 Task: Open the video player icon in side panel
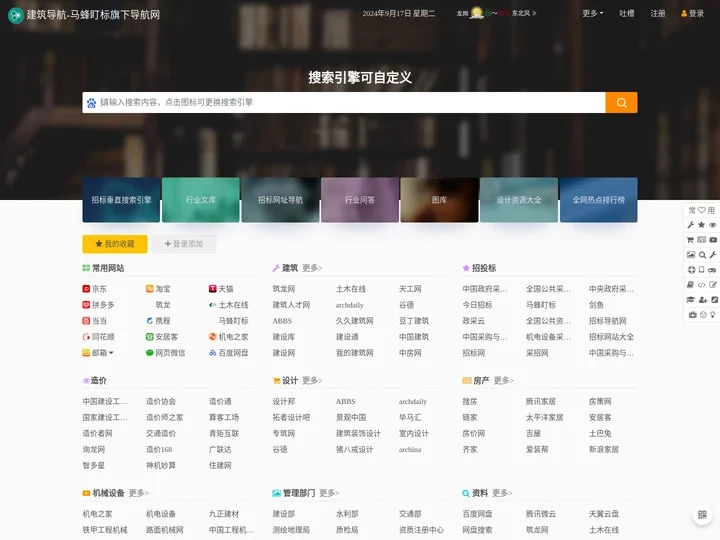pos(713,240)
